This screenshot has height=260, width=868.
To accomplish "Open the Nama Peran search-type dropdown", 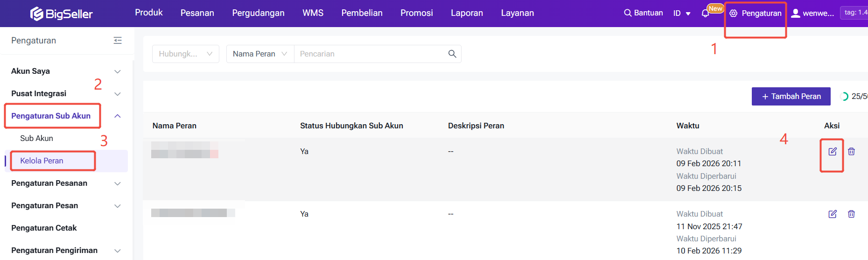I will tap(260, 54).
